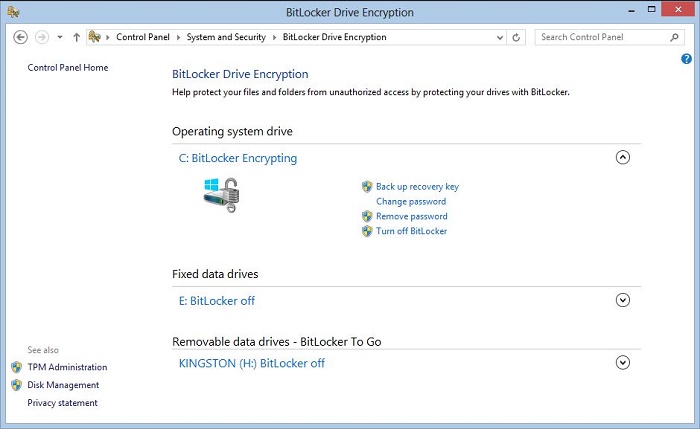Expand the KINGSTON (H:) drive section

(623, 362)
